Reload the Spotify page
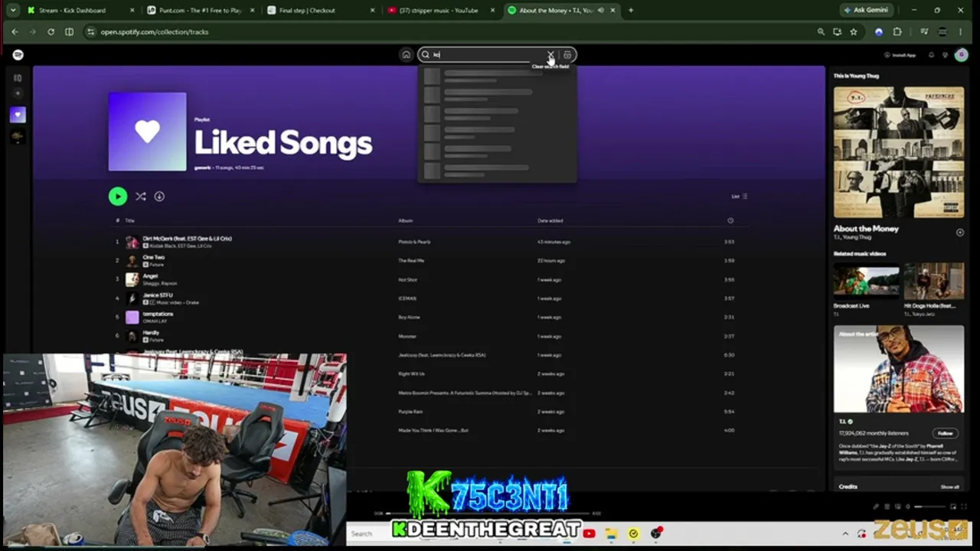The width and height of the screenshot is (980, 551). [x=51, y=32]
